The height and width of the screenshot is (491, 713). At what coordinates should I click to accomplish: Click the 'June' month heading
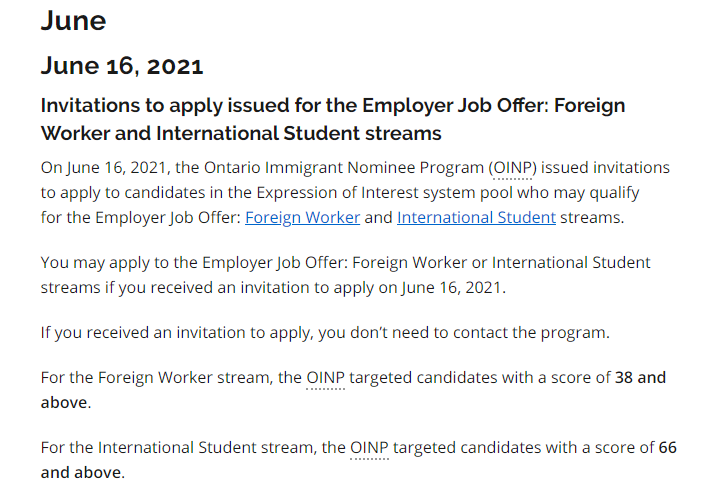[x=73, y=20]
